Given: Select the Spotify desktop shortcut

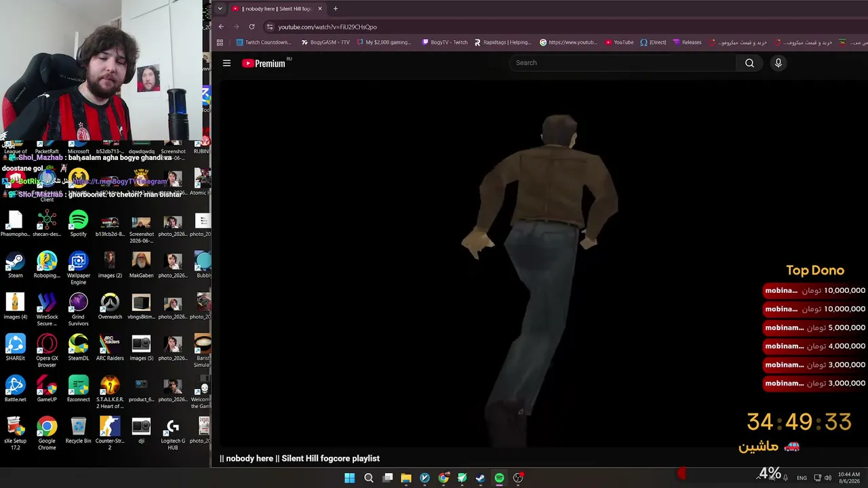Looking at the screenshot, I should click(78, 224).
